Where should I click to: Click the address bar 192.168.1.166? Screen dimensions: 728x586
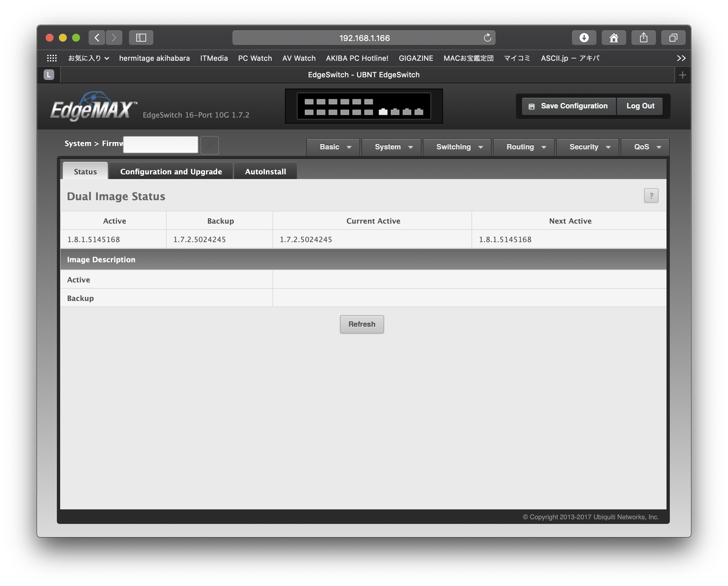pyautogui.click(x=363, y=37)
